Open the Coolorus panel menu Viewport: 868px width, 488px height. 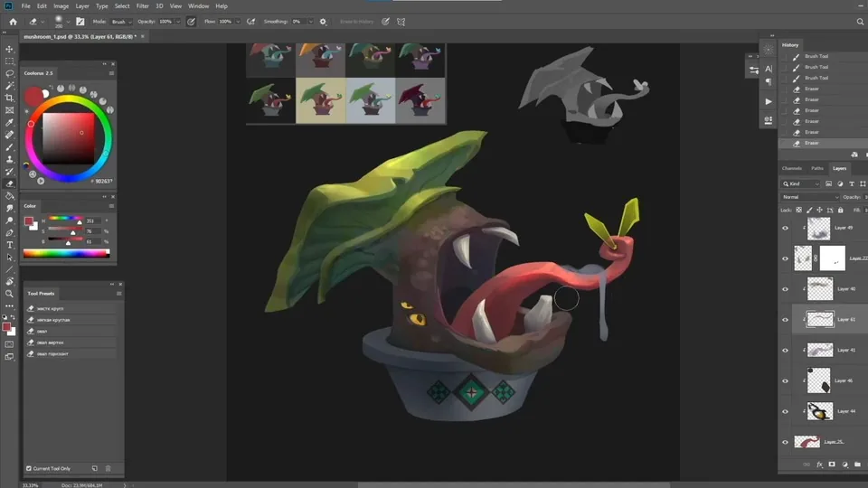click(111, 73)
